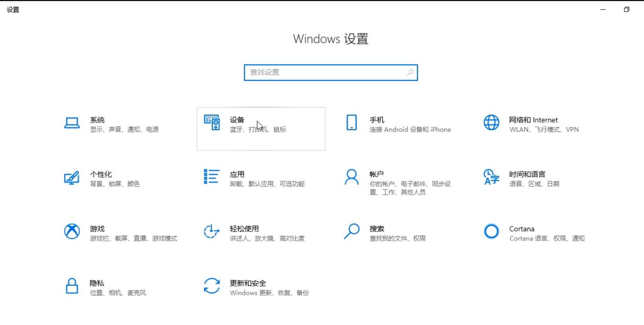Click the Privacy (隐私) lock icon
Screen dimensions: 644x325
[72, 286]
